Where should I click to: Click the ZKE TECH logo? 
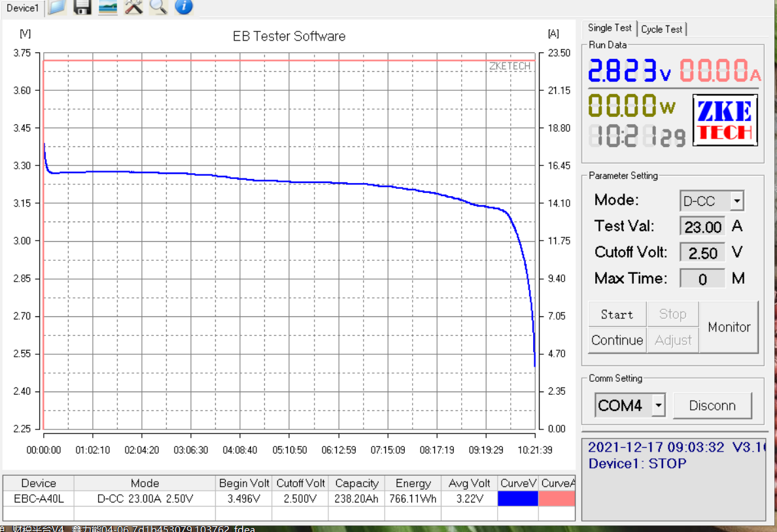[725, 120]
